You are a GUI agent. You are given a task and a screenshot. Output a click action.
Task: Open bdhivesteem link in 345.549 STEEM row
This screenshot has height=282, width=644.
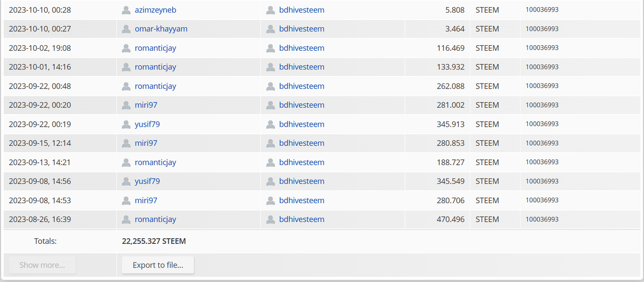(302, 181)
